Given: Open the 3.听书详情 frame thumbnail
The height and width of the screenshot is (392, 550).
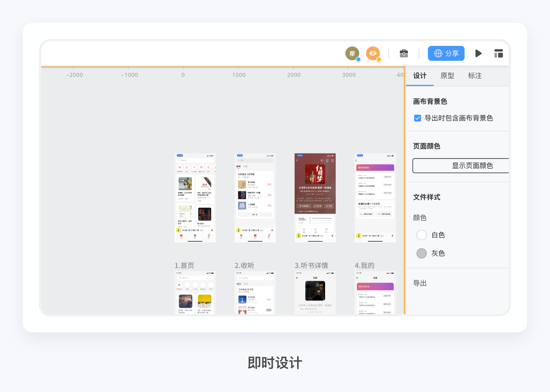Looking at the screenshot, I should [315, 198].
